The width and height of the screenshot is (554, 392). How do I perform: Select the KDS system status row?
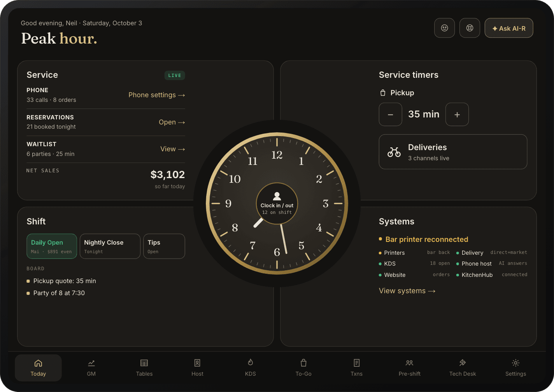414,264
